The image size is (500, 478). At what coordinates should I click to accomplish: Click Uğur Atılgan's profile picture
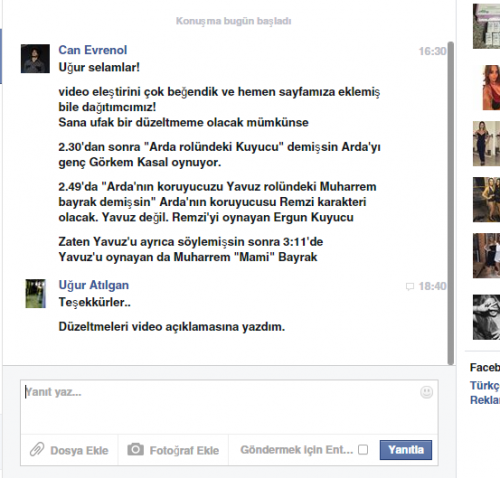pyautogui.click(x=36, y=293)
